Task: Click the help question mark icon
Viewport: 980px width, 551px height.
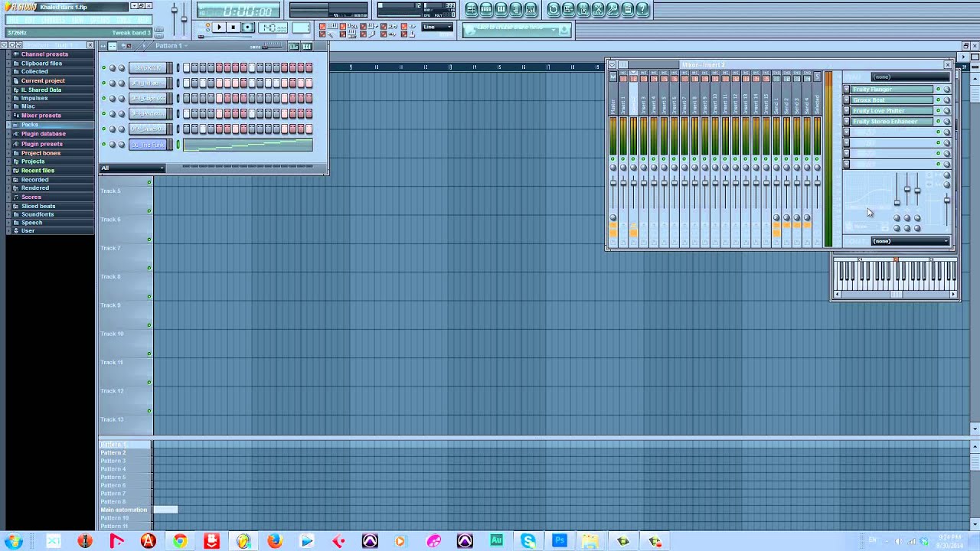Action: tap(642, 9)
